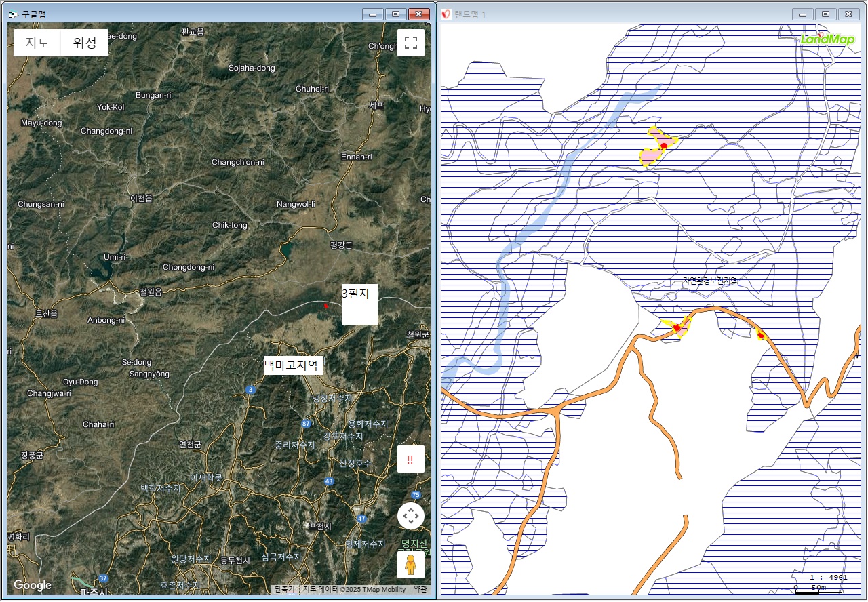The height and width of the screenshot is (602, 868).
Task: Click the 자연환경보전지역 zone label
Action: tap(709, 280)
